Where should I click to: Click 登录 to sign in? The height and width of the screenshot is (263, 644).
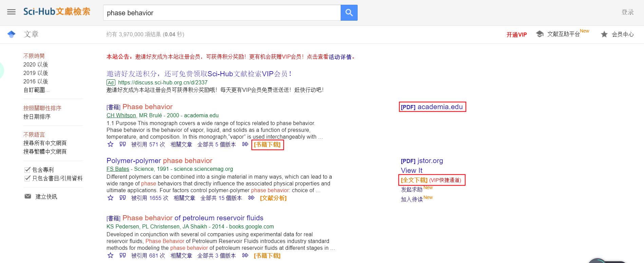click(x=627, y=12)
